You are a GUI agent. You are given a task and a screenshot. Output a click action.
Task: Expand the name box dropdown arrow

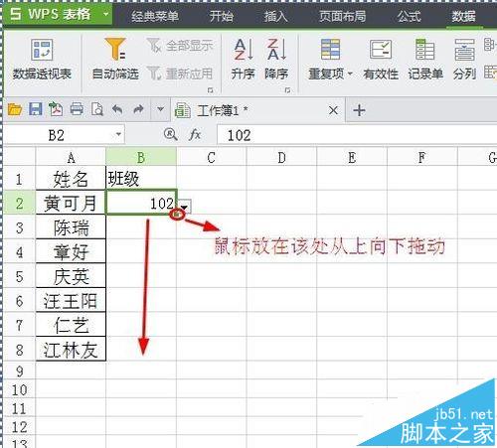point(118,135)
